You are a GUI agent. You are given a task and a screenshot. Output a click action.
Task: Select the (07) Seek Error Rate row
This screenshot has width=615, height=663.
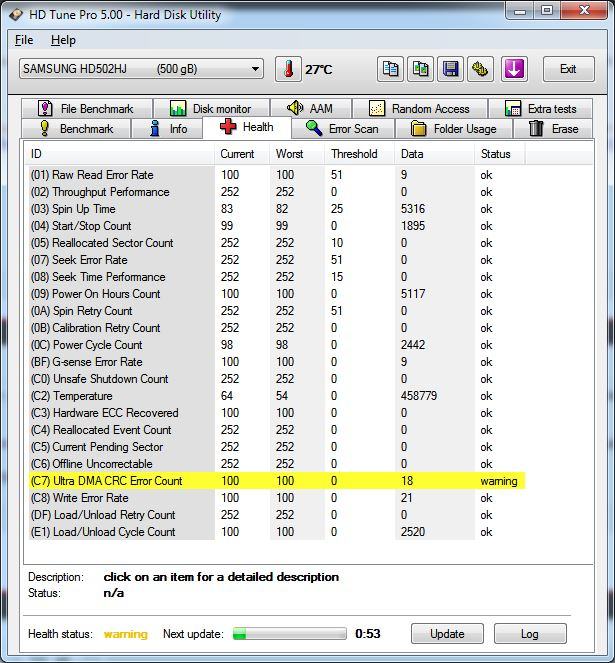(277, 260)
